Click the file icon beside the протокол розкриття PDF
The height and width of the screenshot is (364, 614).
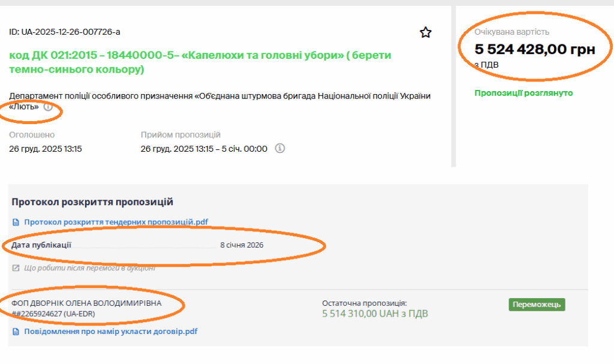coord(16,222)
